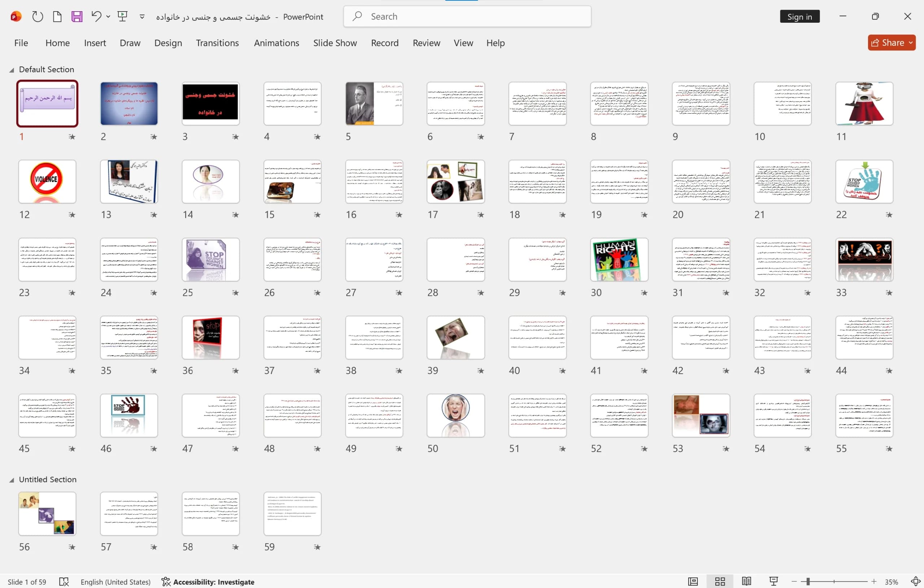Select slide 30 Human Rights thumbnail
This screenshot has width=924, height=588.
pos(619,260)
